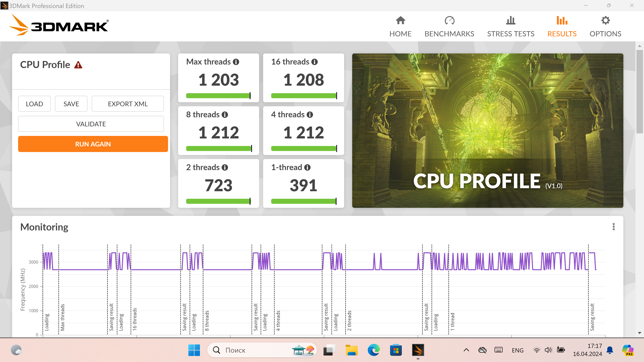Open the Options gear tab
The width and height of the screenshot is (644, 362).
tap(605, 26)
